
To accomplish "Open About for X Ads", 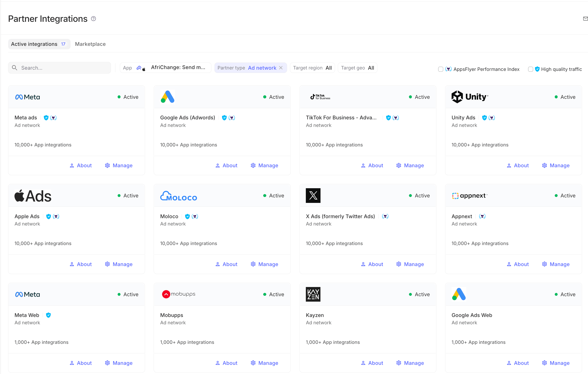I will coord(372,264).
